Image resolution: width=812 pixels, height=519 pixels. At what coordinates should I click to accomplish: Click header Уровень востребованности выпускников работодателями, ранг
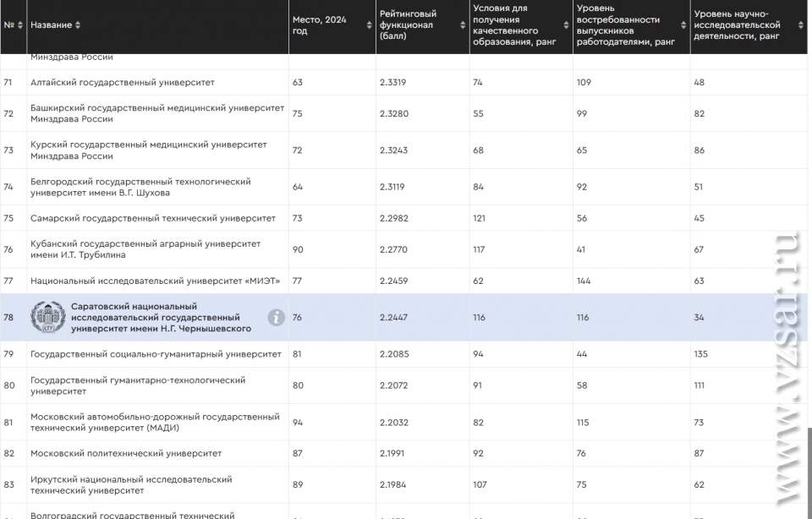626,25
